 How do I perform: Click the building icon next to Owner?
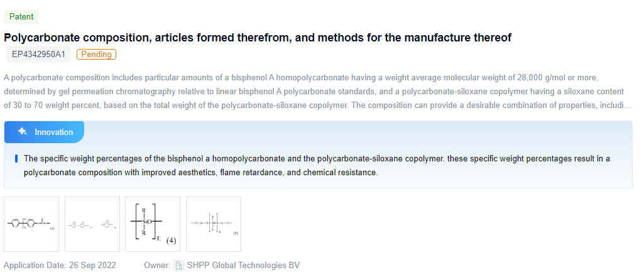179,266
